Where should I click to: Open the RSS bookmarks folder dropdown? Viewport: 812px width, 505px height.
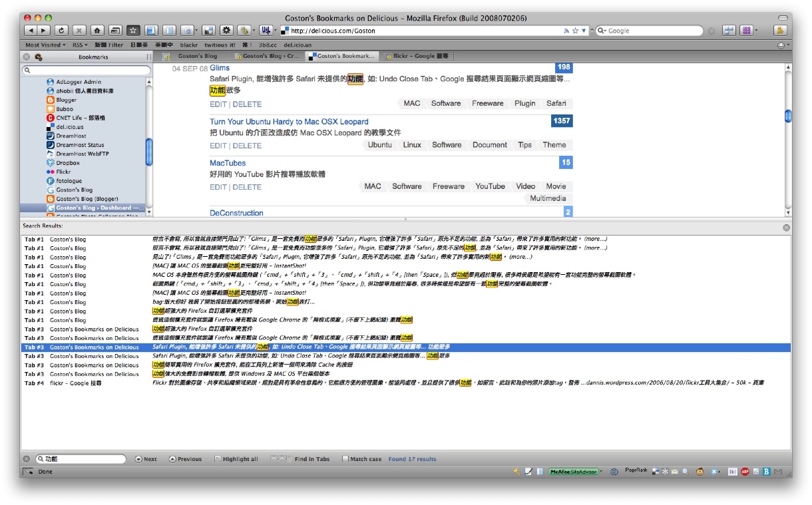[80, 45]
